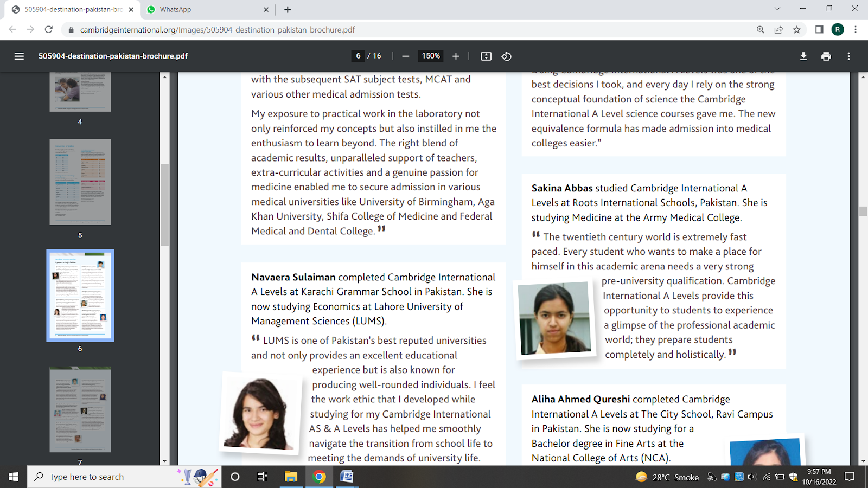Go back to previous page in browser
Screen dimensions: 868x488
click(x=12, y=29)
